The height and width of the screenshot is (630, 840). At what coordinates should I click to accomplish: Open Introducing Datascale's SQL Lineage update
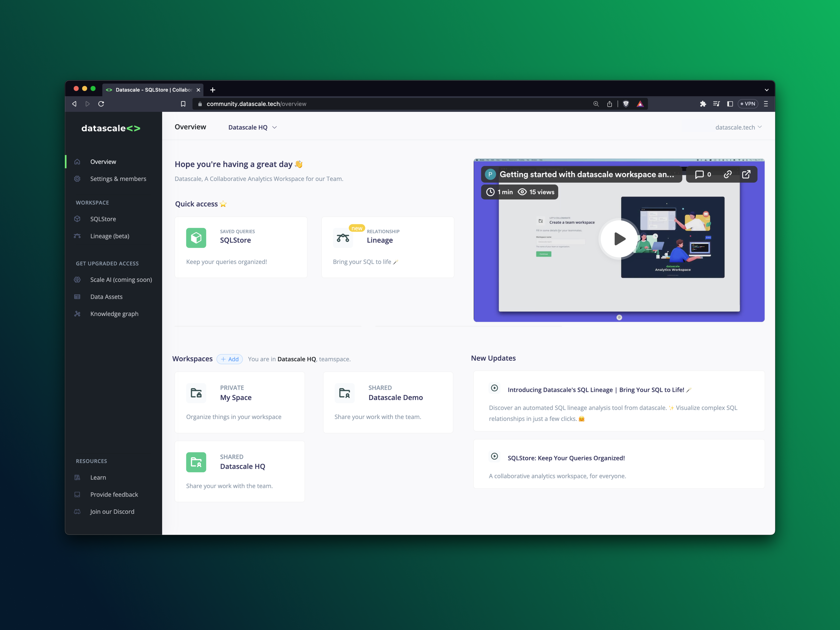(619, 401)
